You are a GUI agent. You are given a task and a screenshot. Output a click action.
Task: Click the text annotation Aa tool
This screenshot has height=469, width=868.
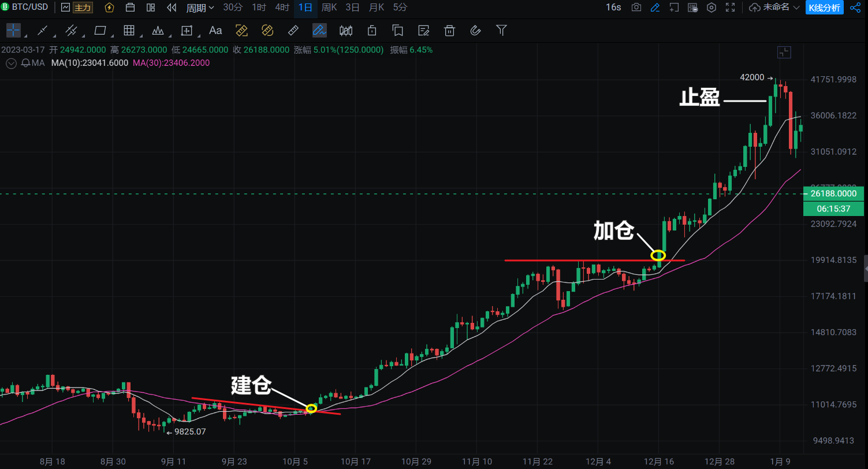[x=215, y=30]
